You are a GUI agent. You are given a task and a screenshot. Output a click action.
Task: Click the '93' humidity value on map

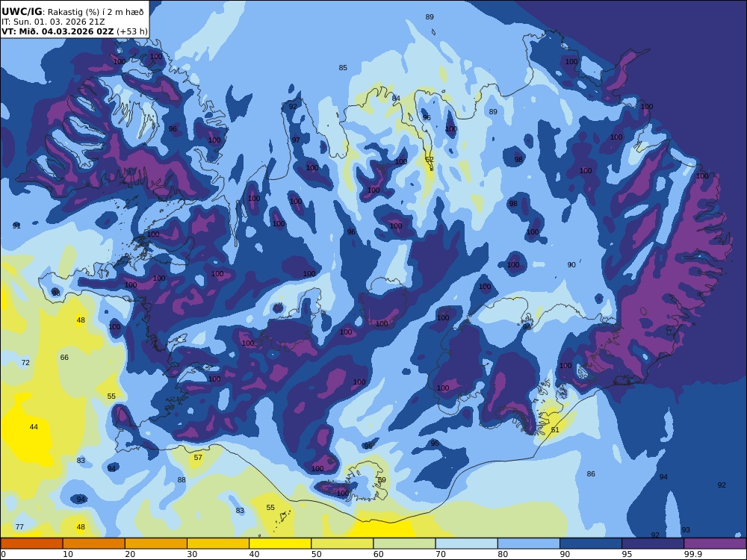point(686,529)
